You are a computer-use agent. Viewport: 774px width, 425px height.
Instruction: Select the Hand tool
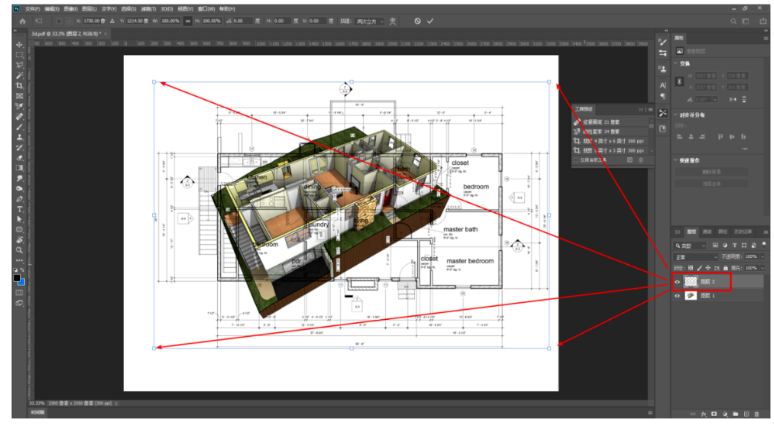(20, 240)
